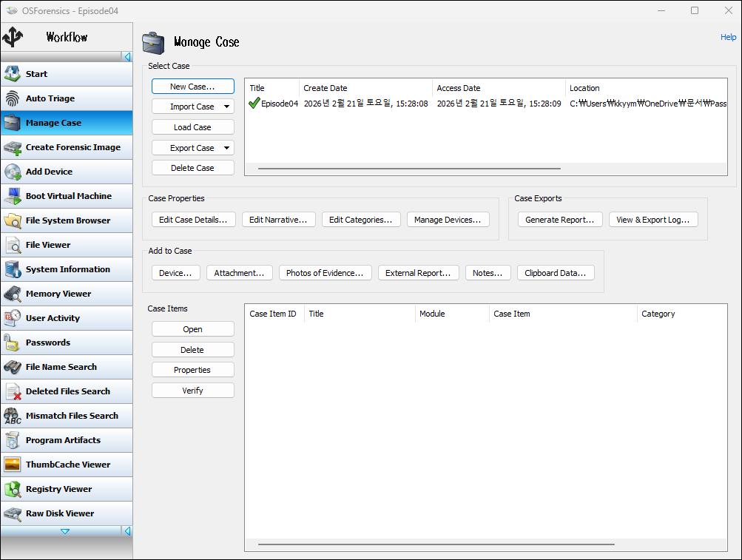742x560 pixels.
Task: Click Edit Categories... button
Action: tap(360, 220)
